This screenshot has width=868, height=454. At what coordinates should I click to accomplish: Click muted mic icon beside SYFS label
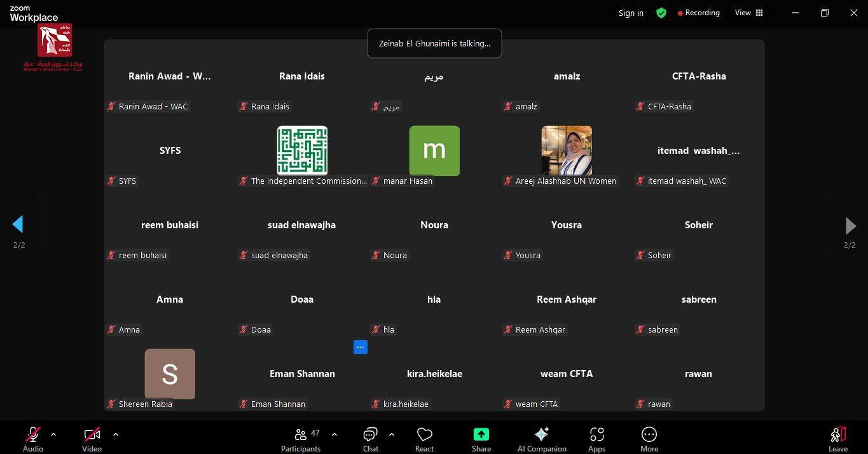click(x=111, y=181)
